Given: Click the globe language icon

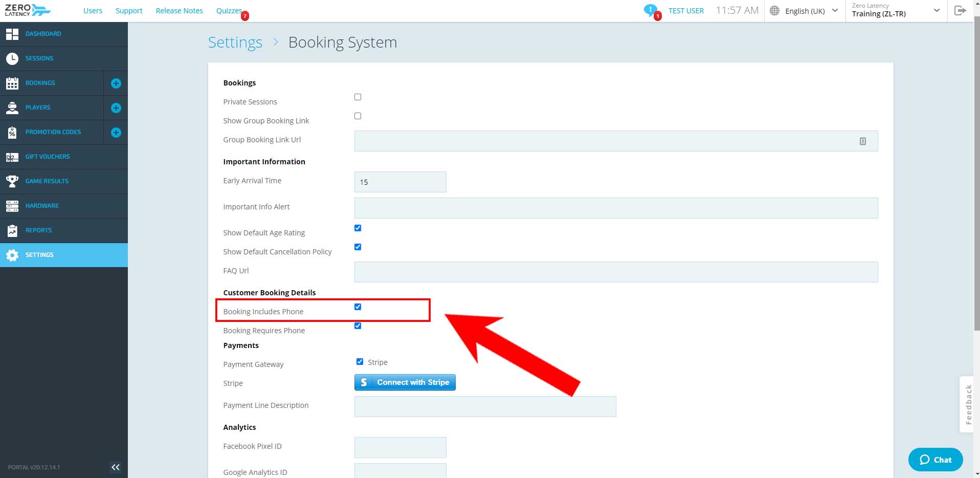Looking at the screenshot, I should pyautogui.click(x=774, y=11).
